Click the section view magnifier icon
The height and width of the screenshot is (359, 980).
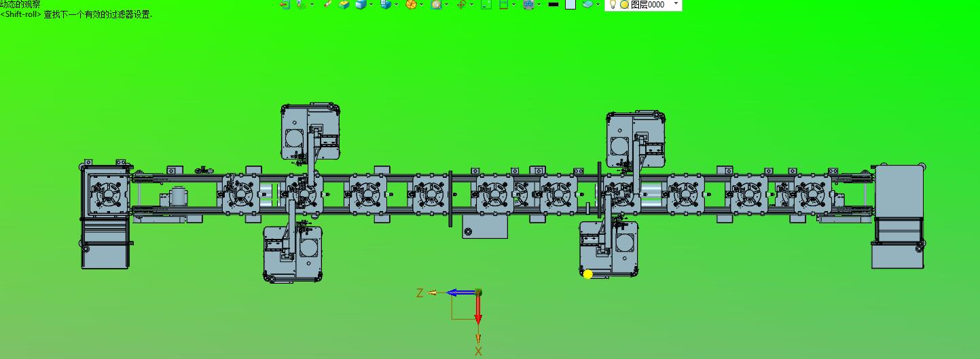point(436,4)
